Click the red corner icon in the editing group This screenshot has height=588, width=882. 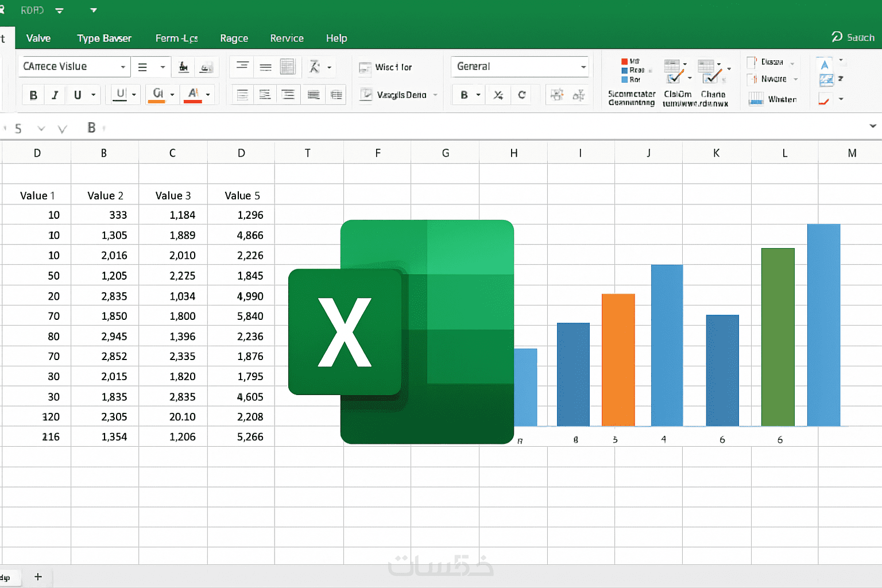pos(824,100)
